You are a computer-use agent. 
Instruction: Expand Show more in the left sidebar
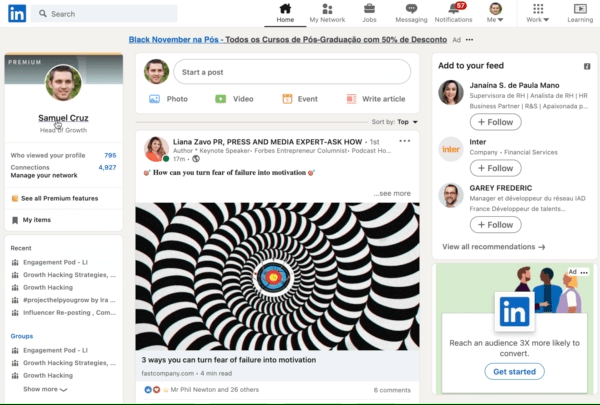(x=45, y=389)
